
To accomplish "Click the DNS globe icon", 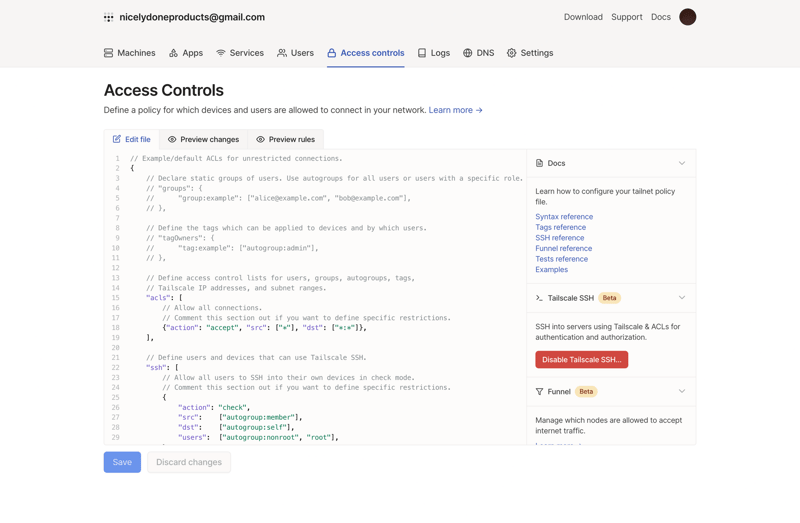I will (x=467, y=53).
